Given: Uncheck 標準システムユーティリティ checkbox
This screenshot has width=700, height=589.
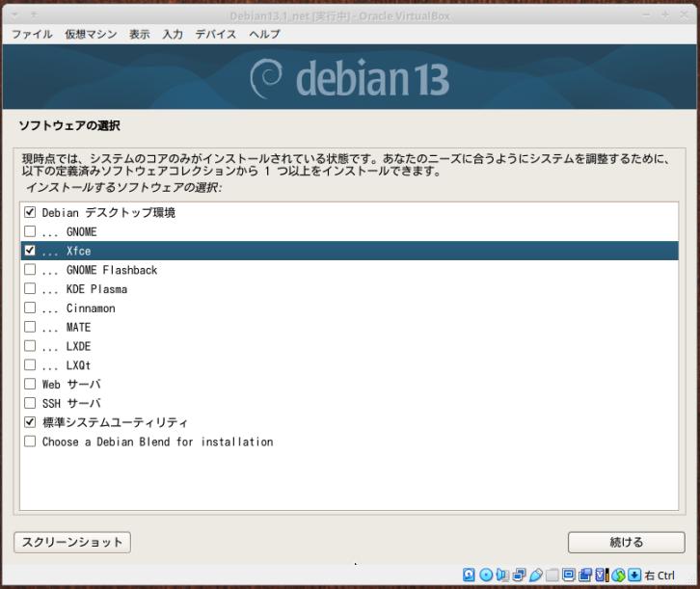Looking at the screenshot, I should point(30,422).
